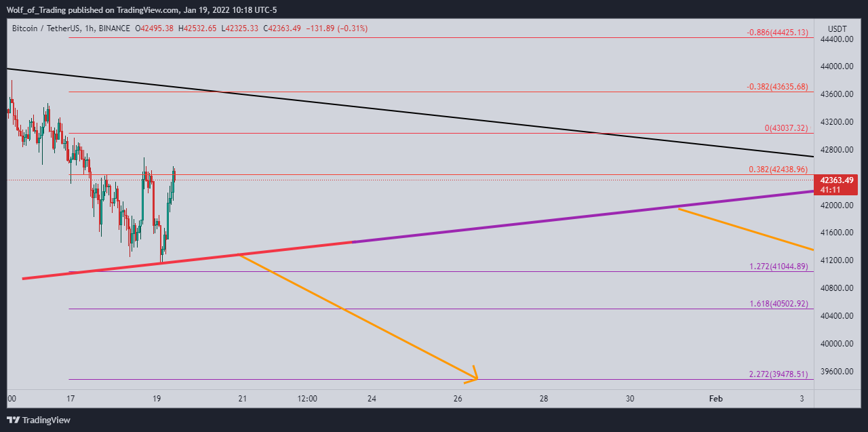Click the date label 28 on time axis
868x432 pixels.
pyautogui.click(x=544, y=399)
